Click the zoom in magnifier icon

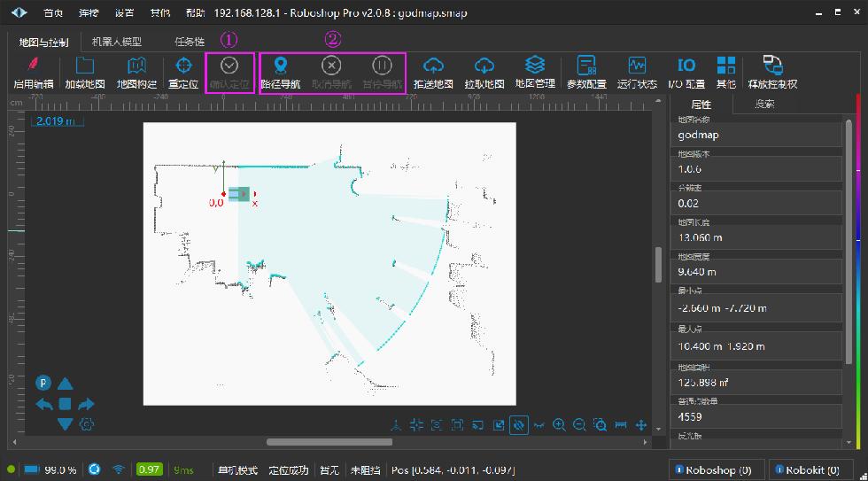(x=559, y=425)
